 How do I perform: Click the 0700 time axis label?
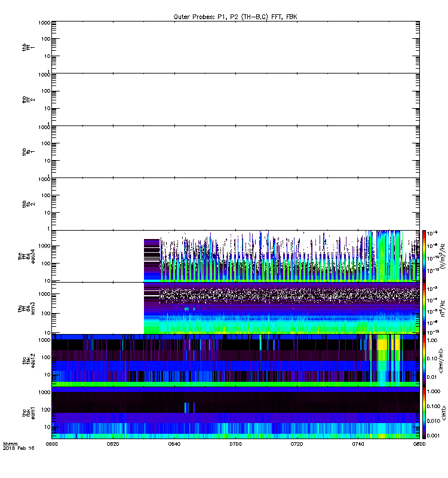coord(235,444)
